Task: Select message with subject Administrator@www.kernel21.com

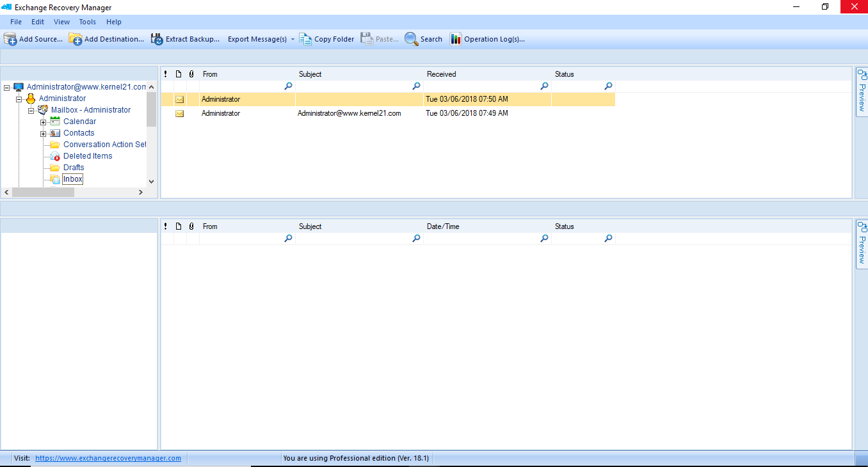Action: click(x=388, y=113)
